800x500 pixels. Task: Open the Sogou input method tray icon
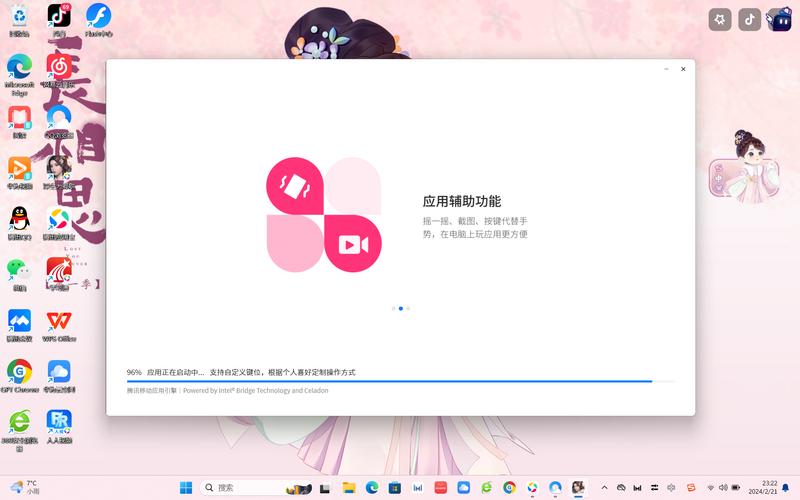click(691, 488)
